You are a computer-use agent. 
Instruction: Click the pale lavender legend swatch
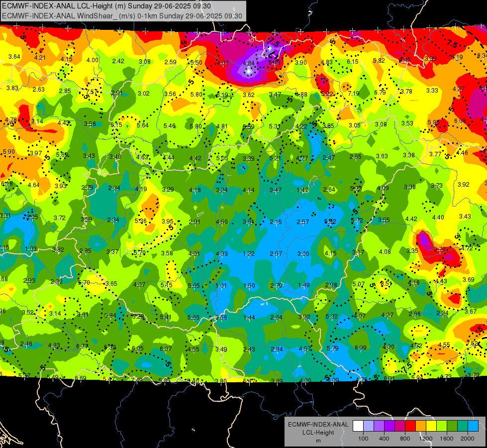pos(369,426)
